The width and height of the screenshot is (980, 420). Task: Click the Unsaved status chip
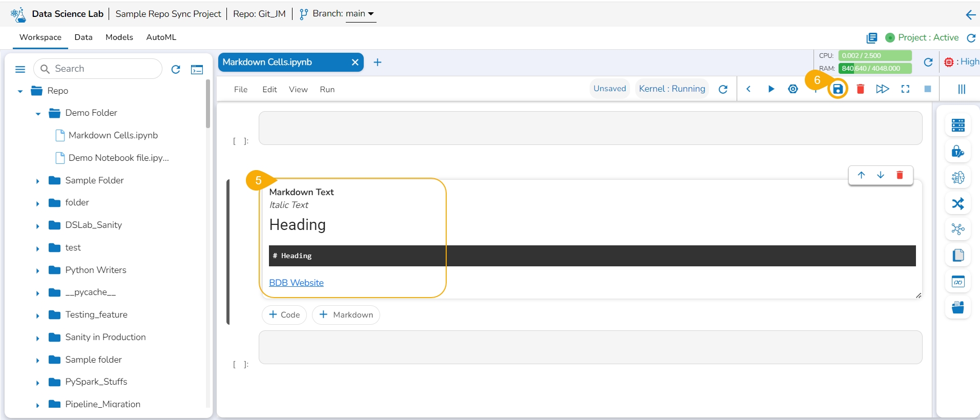coord(610,89)
